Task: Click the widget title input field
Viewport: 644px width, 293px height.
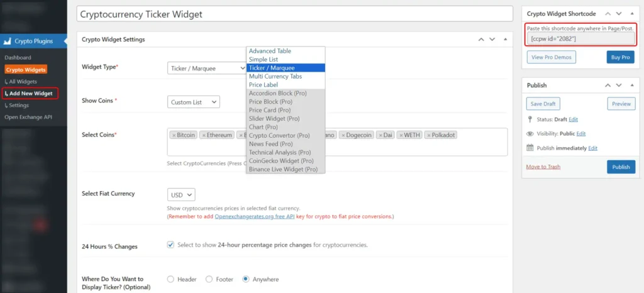Action: click(295, 14)
